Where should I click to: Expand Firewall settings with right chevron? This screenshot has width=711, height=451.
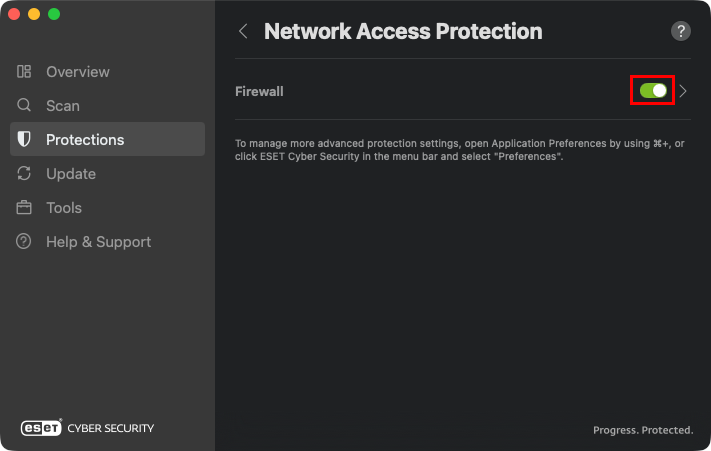pos(683,91)
